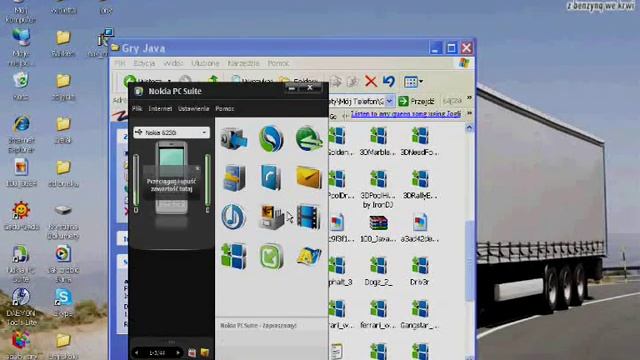Select 3DRallyE game file in Gry Java
The height and width of the screenshot is (360, 640).
pyautogui.click(x=420, y=185)
